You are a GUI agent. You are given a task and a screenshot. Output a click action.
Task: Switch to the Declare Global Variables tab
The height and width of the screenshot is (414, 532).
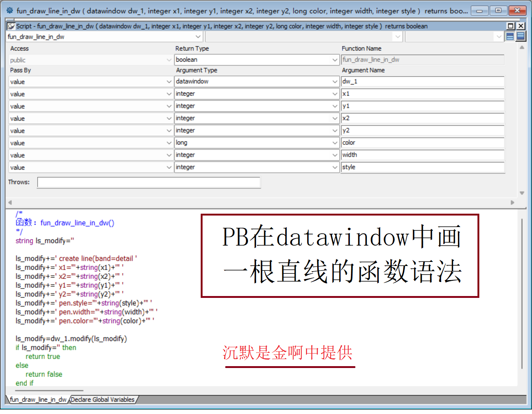point(103,400)
